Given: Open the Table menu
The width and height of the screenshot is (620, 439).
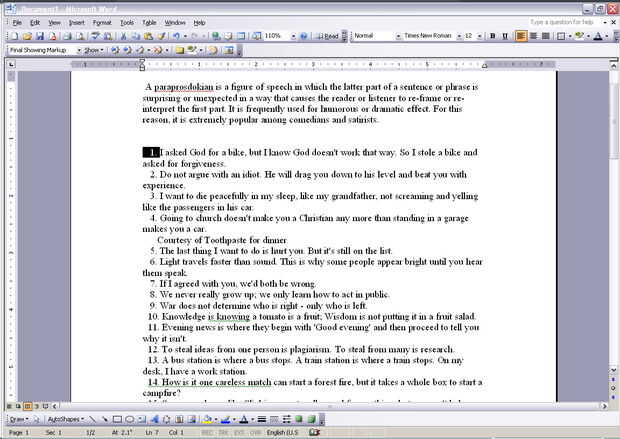Looking at the screenshot, I should coord(149,23).
